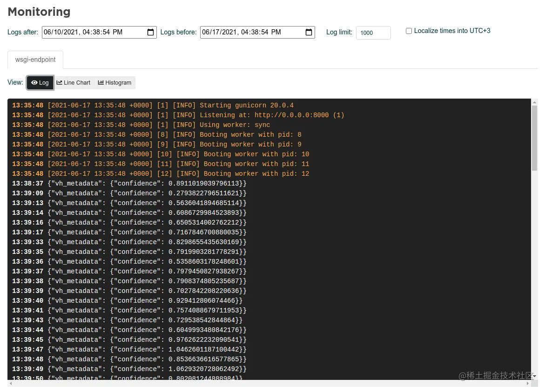
Task: Click the scroll up arrow of log panel
Action: click(535, 102)
